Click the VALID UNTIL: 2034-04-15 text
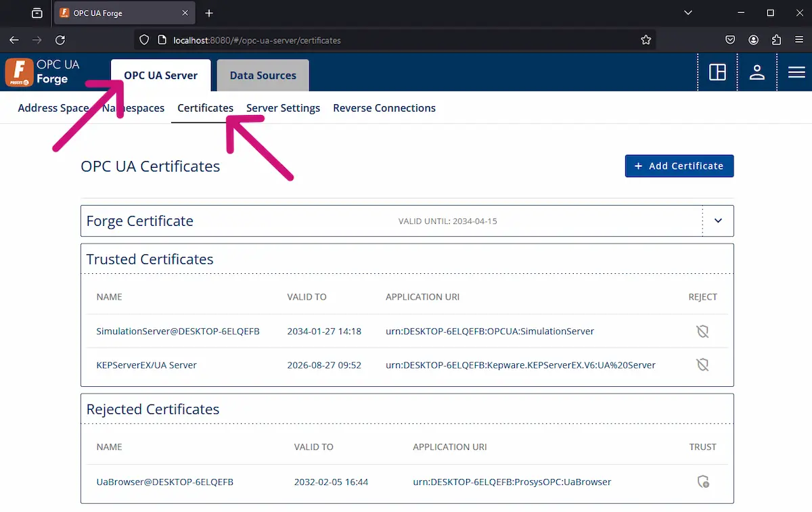 click(448, 221)
